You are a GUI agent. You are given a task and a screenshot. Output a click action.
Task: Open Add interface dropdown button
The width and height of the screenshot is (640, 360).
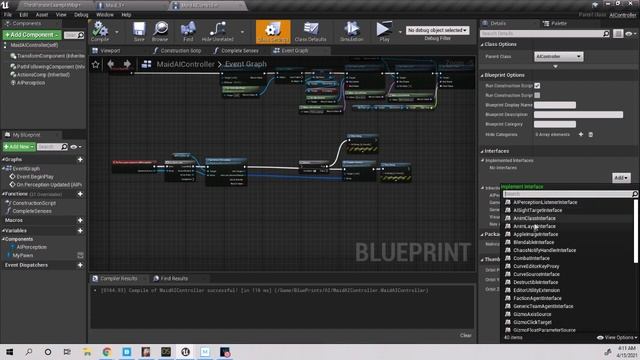pyautogui.click(x=621, y=178)
